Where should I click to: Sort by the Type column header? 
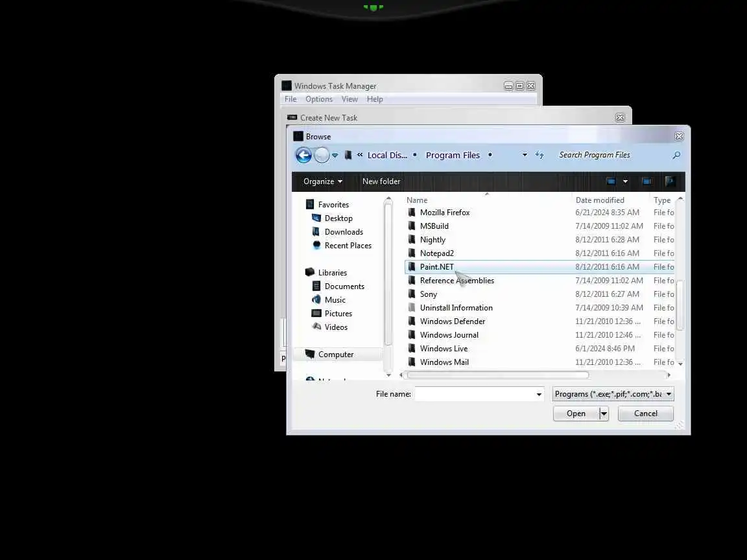[662, 200]
